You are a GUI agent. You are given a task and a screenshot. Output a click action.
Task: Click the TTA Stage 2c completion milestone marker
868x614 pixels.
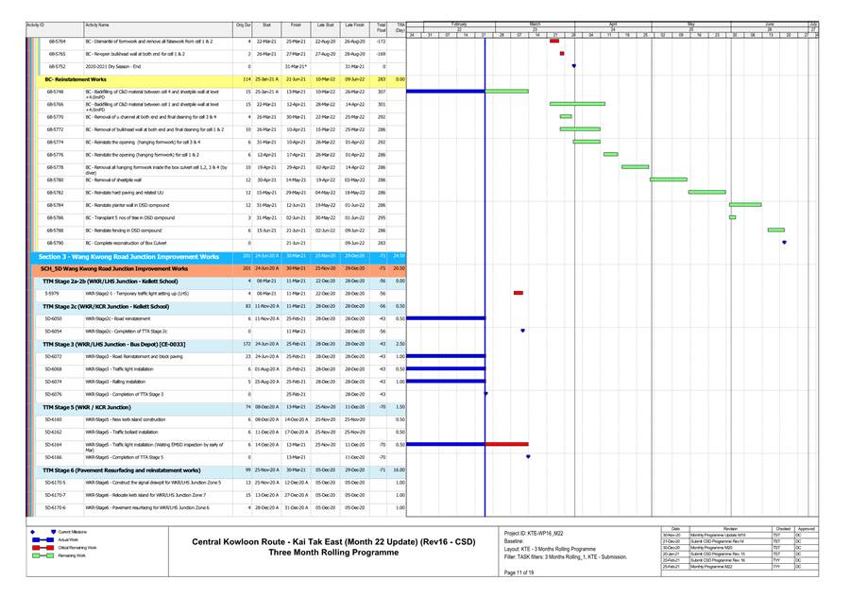(x=522, y=332)
